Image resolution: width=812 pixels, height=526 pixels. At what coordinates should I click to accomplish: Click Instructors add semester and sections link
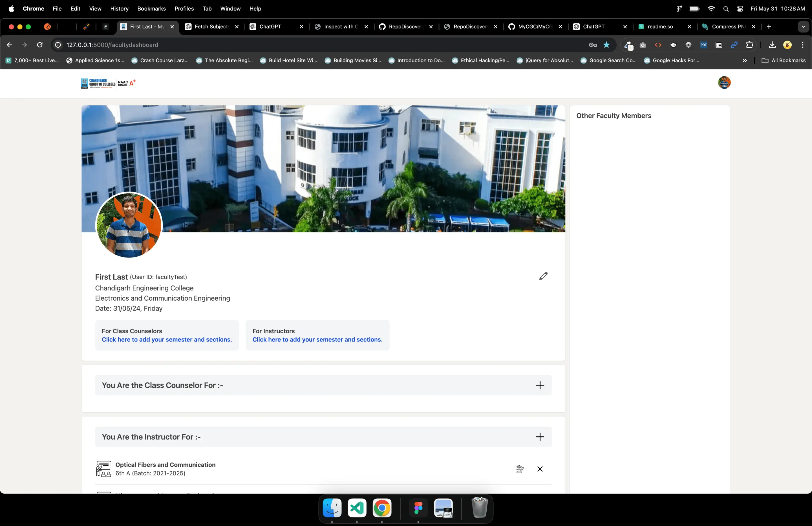click(x=317, y=340)
